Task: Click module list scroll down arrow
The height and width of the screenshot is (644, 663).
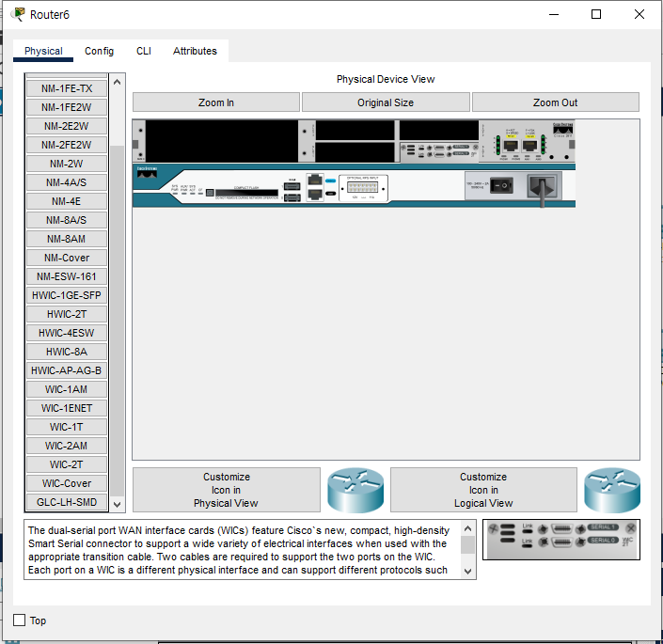Action: pos(118,505)
